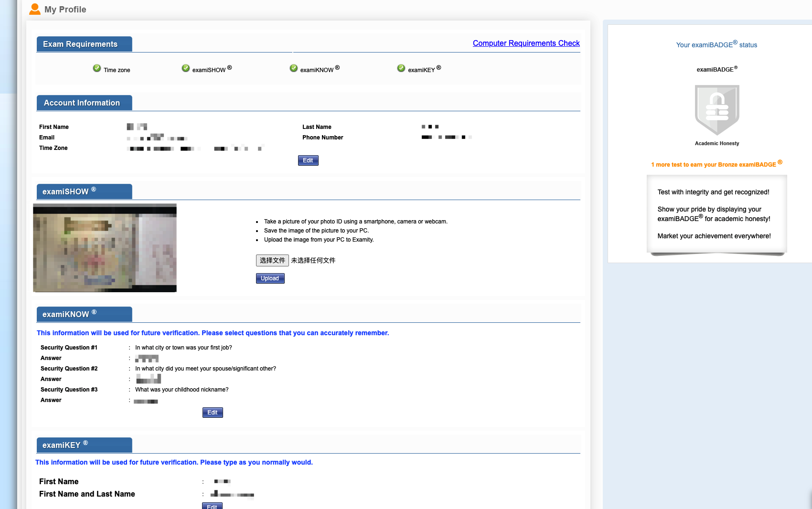The image size is (812, 509).
Task: Click 'In what city did you meet your spouse' question
Action: (205, 369)
